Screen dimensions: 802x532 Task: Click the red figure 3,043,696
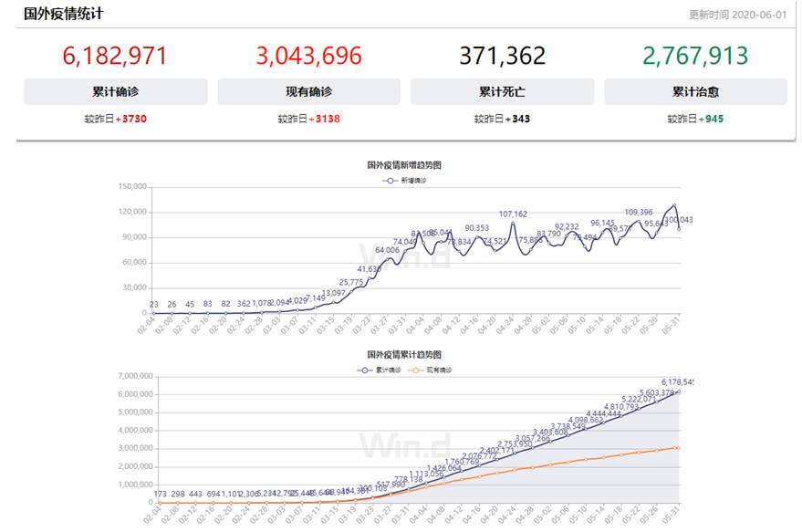pos(309,56)
